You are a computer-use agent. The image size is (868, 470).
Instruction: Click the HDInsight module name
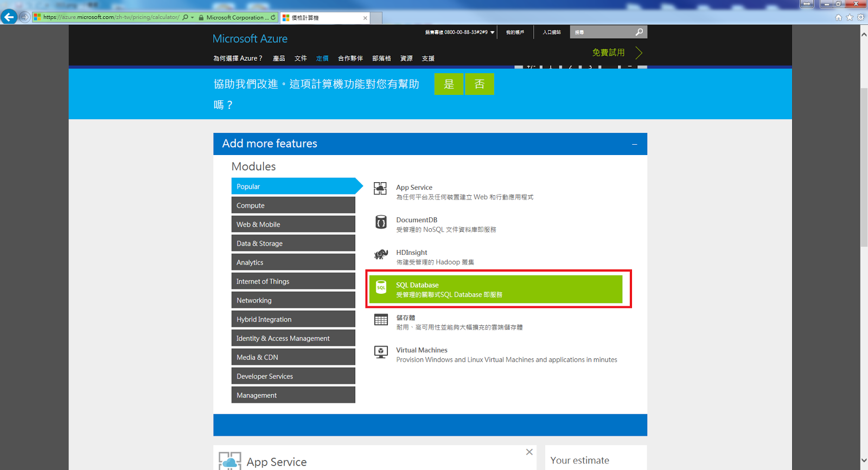[x=412, y=253]
